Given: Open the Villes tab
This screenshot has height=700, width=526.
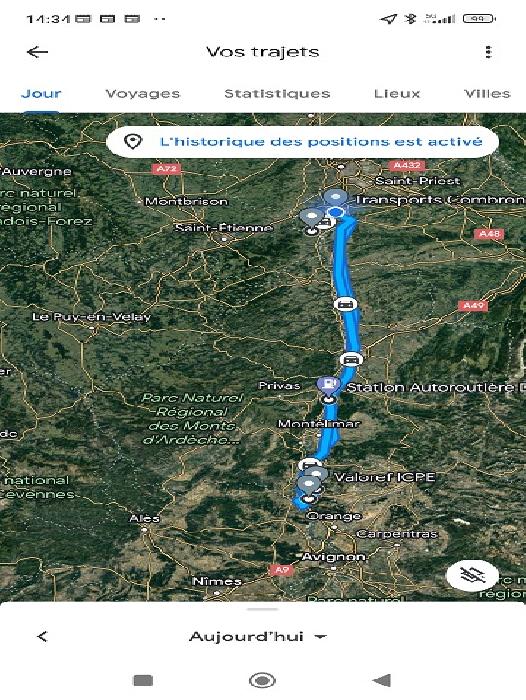Looking at the screenshot, I should pos(487,93).
